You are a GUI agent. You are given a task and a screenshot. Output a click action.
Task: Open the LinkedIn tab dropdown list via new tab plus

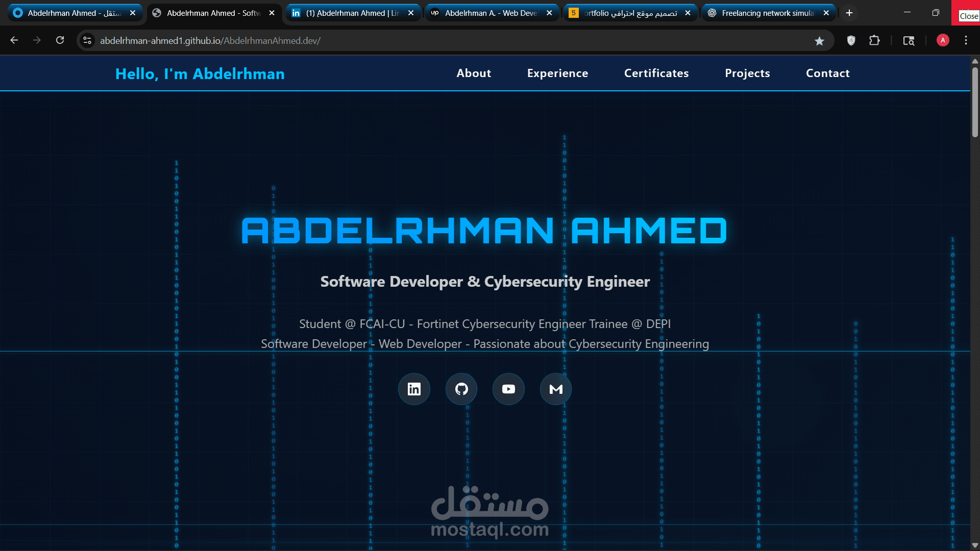coord(849,13)
